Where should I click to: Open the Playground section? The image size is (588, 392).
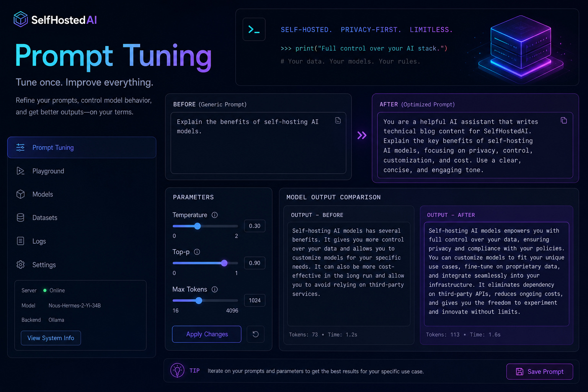coord(82,171)
